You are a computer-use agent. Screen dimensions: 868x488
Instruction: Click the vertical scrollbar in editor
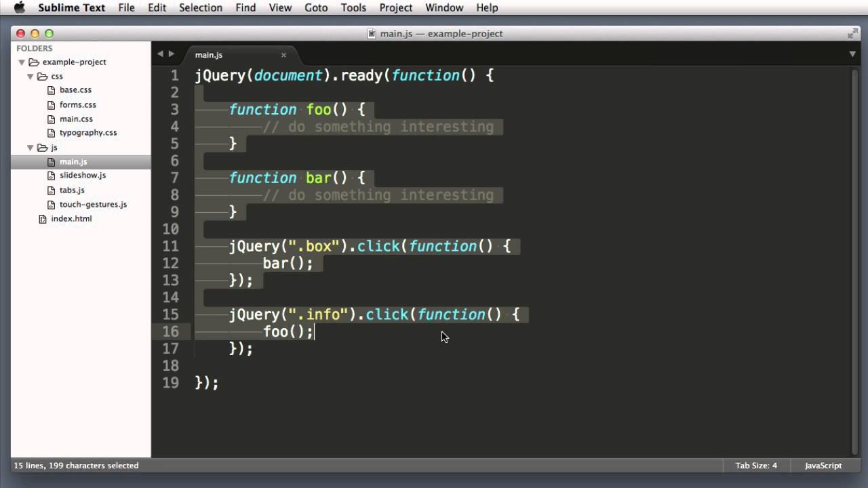(x=854, y=261)
